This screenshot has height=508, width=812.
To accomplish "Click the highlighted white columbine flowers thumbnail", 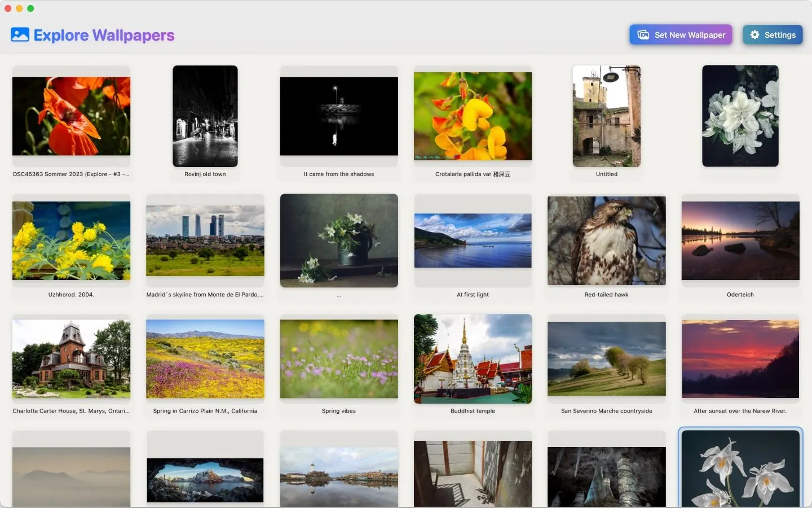I will point(740,468).
